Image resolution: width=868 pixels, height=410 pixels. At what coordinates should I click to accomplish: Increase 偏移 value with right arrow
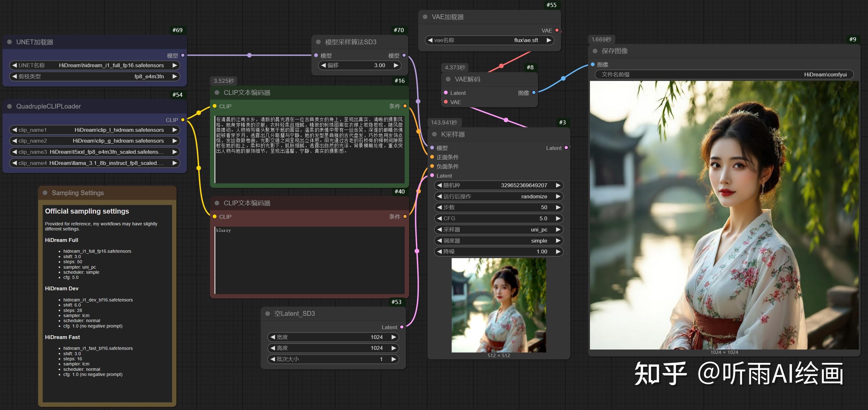point(396,65)
